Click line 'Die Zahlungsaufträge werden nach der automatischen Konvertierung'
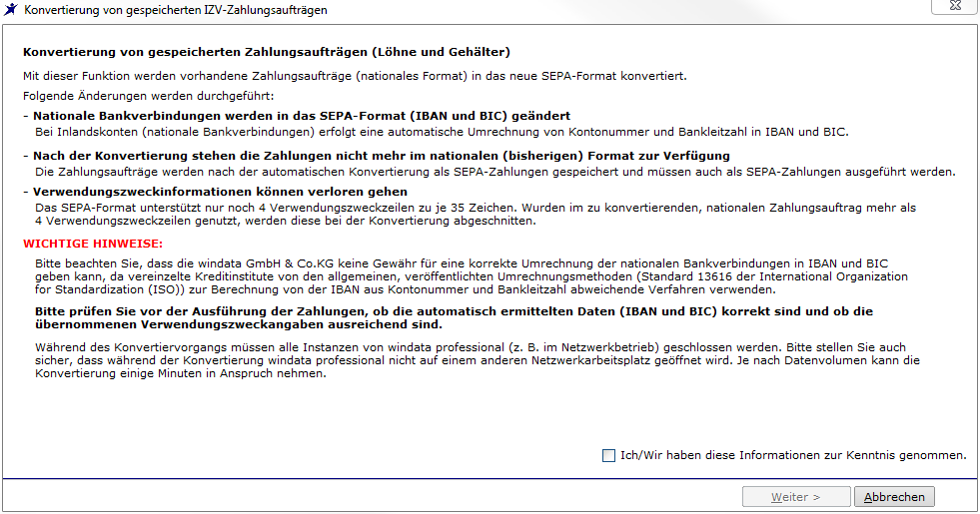Viewport: 980px width, 514px height. pos(495,172)
